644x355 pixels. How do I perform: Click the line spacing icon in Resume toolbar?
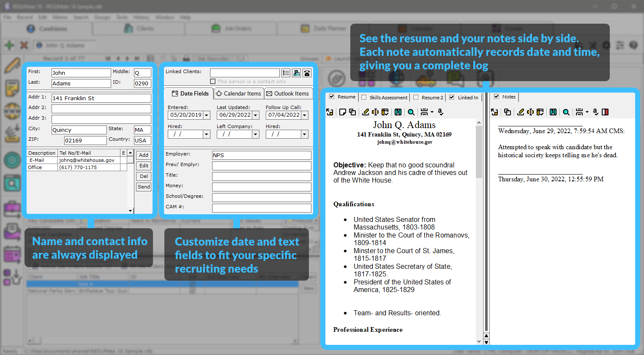(424, 112)
